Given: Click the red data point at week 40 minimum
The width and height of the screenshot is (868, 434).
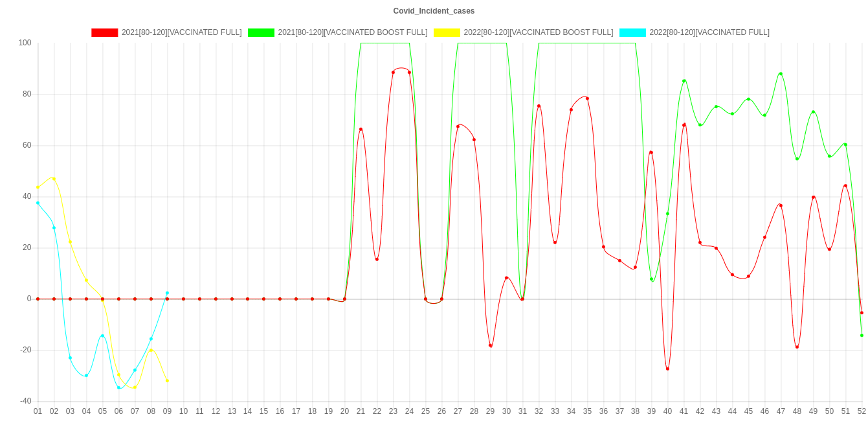Looking at the screenshot, I should click(x=667, y=369).
